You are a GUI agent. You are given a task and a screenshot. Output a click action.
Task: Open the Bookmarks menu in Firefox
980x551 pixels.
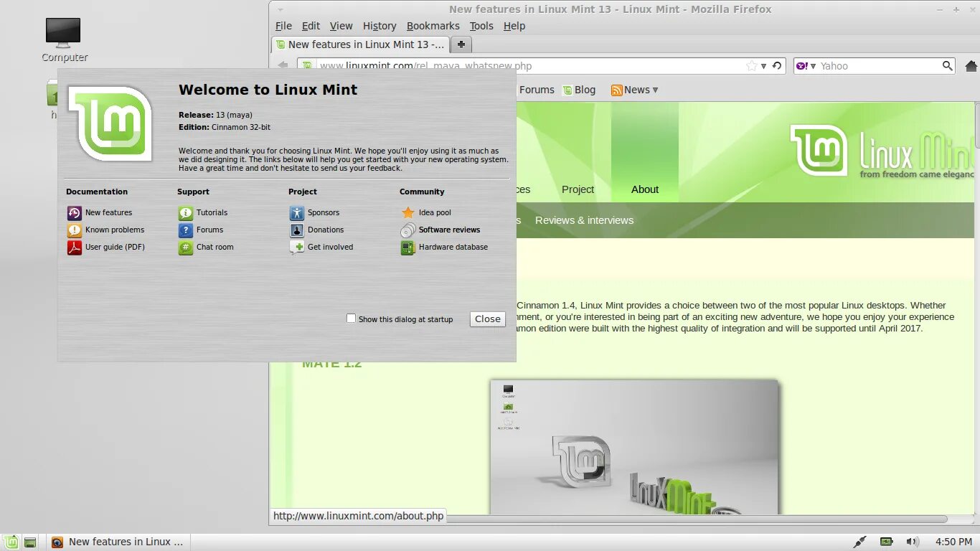[433, 26]
